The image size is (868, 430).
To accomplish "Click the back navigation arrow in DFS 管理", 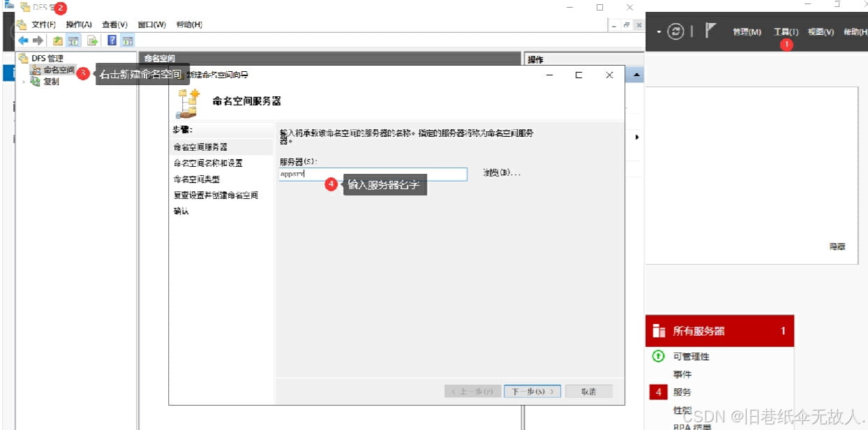I will click(23, 40).
